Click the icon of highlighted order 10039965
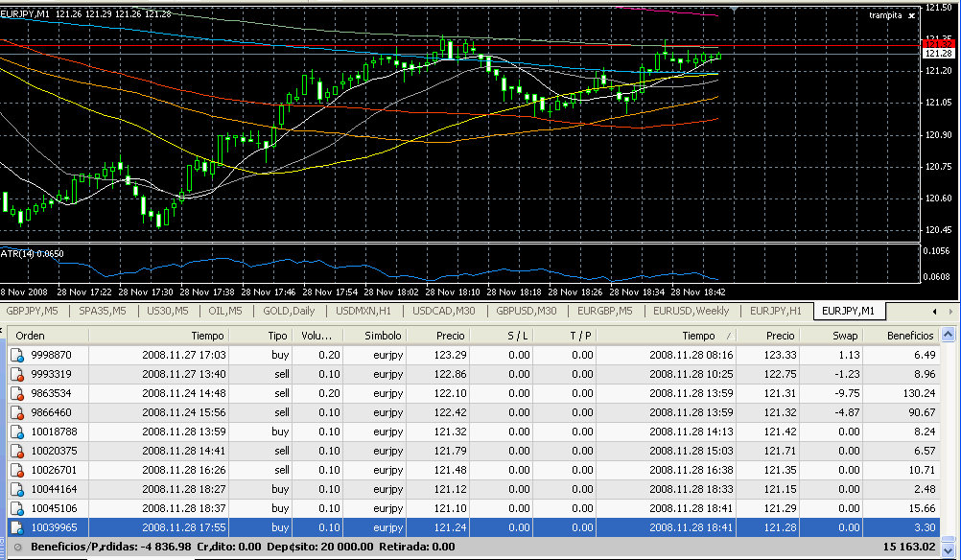 tap(17, 527)
